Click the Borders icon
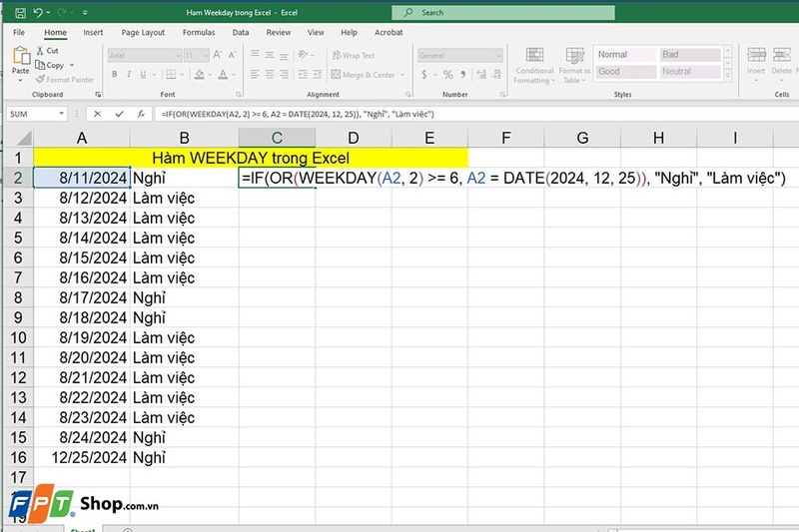 click(x=171, y=74)
